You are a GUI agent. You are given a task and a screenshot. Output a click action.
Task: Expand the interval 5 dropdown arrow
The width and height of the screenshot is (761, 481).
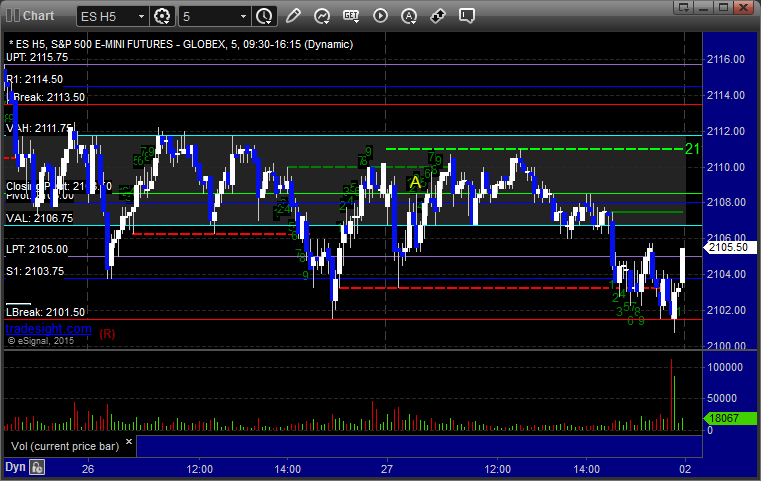244,17
